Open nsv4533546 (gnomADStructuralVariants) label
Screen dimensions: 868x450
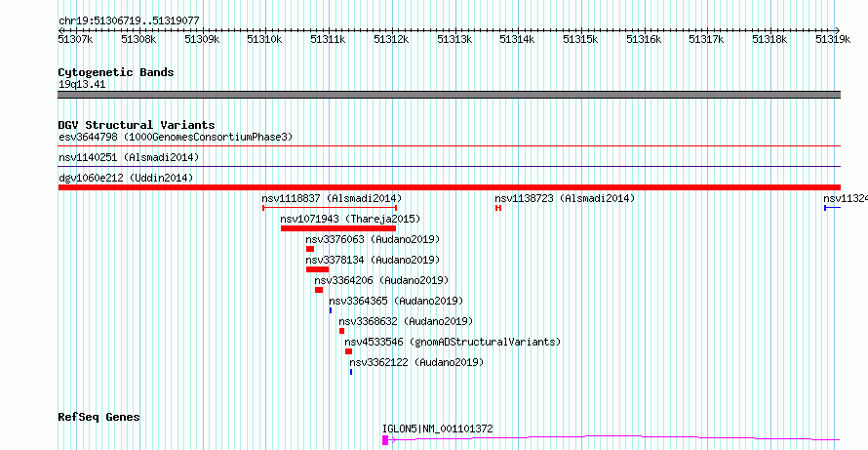(453, 342)
